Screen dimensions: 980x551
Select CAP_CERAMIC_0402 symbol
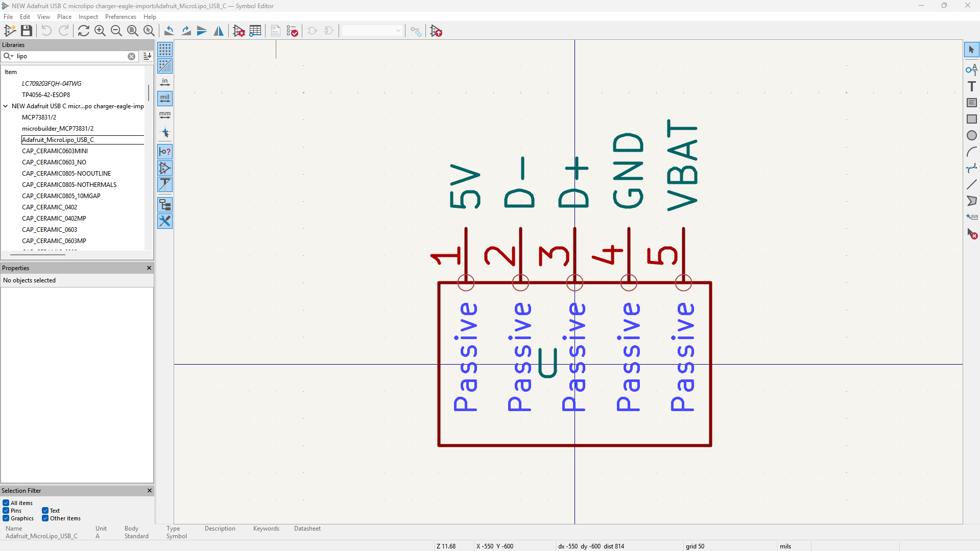click(x=50, y=207)
